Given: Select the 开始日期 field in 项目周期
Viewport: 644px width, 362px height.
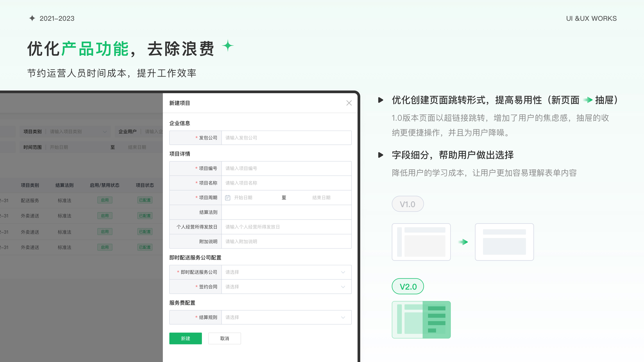Looking at the screenshot, I should coord(243,198).
